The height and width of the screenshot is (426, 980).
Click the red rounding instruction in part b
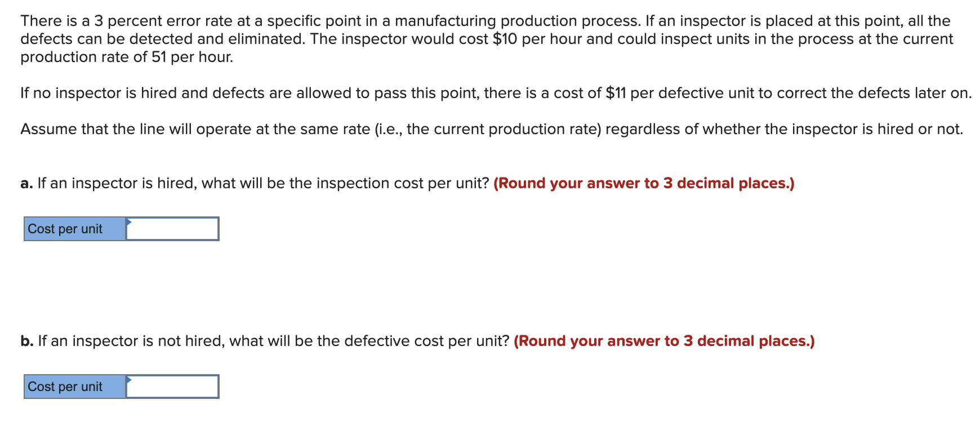(x=665, y=340)
